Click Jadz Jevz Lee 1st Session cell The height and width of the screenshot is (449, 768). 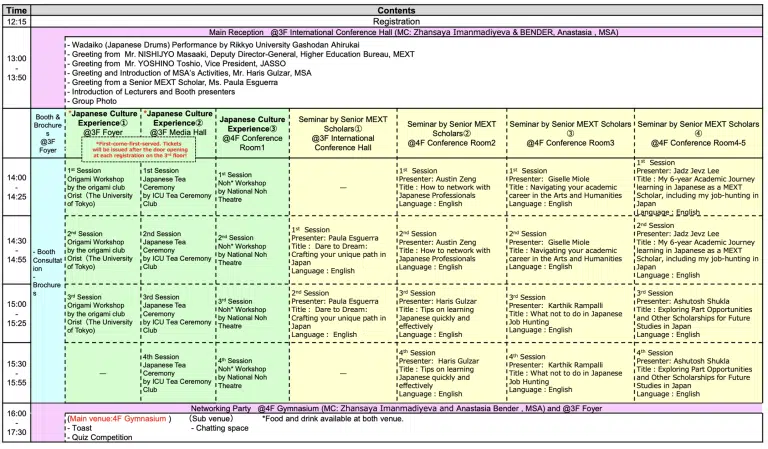[x=698, y=187]
